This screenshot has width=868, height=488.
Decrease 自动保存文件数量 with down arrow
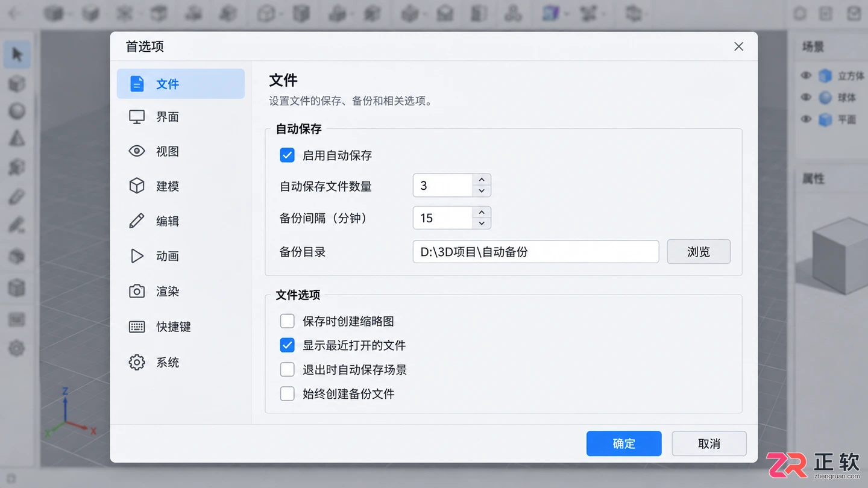[481, 191]
